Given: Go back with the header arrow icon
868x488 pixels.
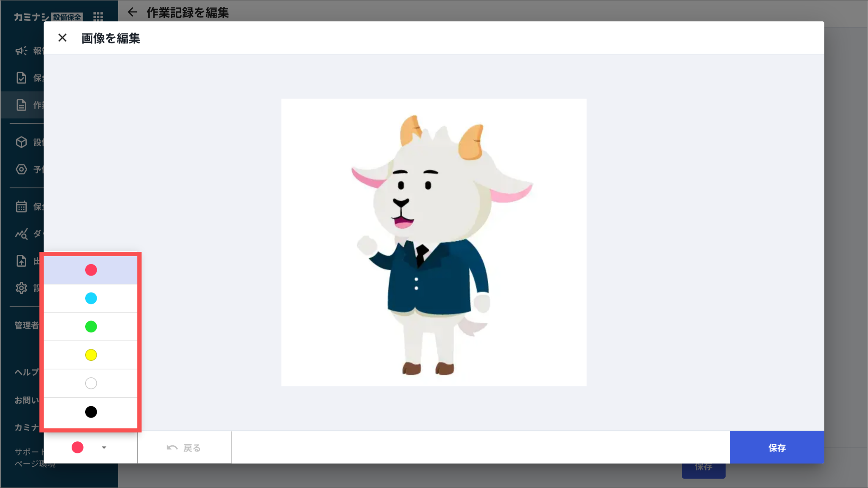Looking at the screenshot, I should [132, 12].
